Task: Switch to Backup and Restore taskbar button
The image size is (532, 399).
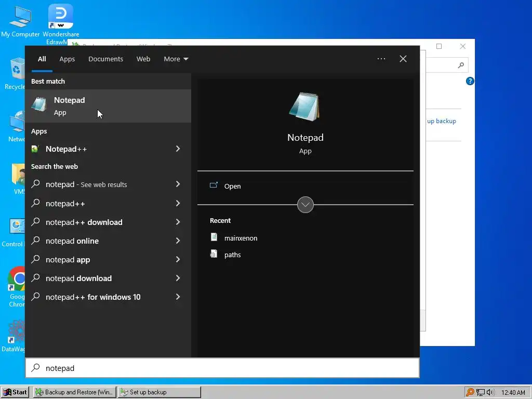Action: pyautogui.click(x=75, y=392)
